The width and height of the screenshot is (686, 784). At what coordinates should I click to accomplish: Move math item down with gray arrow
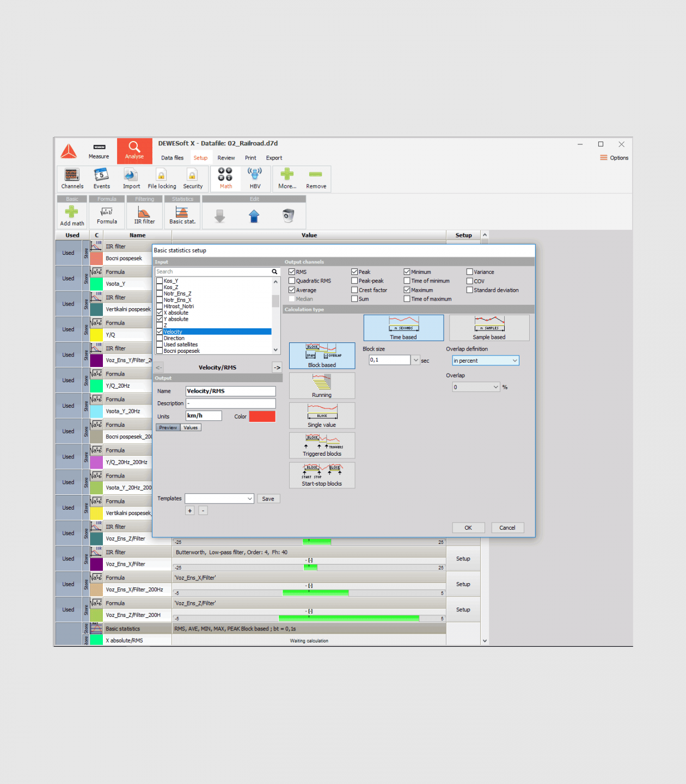(219, 216)
